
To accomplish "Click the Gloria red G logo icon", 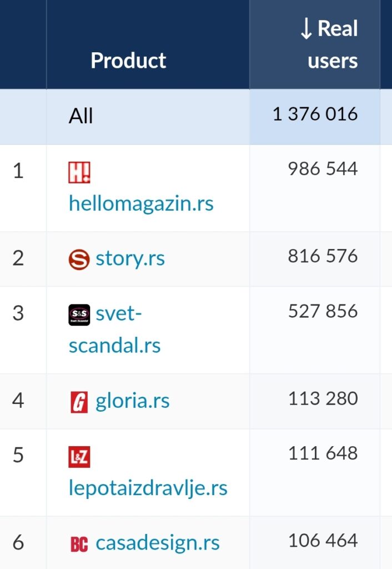I will (79, 402).
